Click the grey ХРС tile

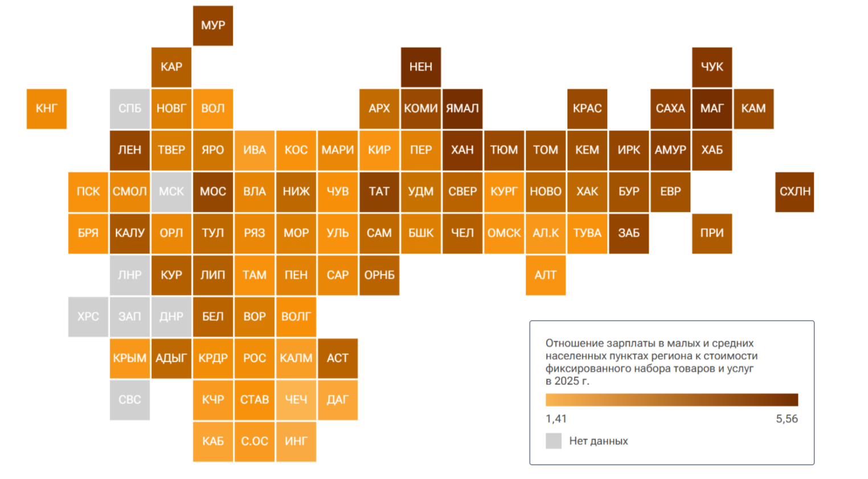tap(88, 317)
